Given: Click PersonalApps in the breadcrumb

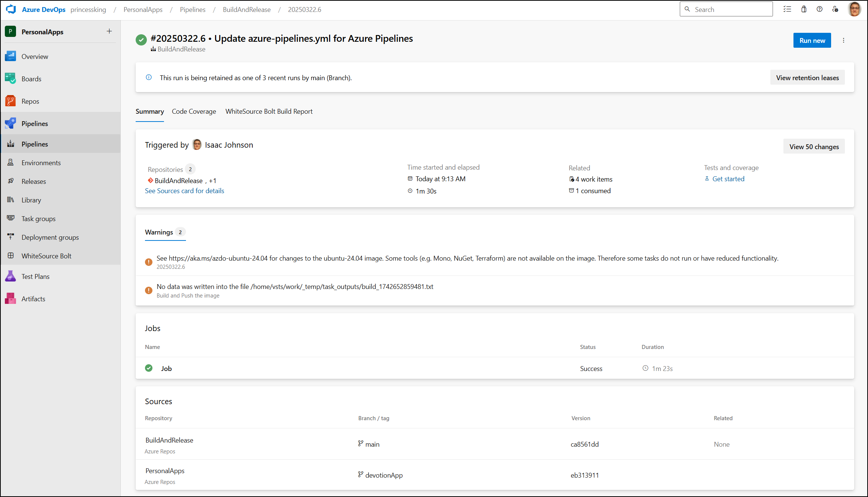Looking at the screenshot, I should click(x=143, y=9).
